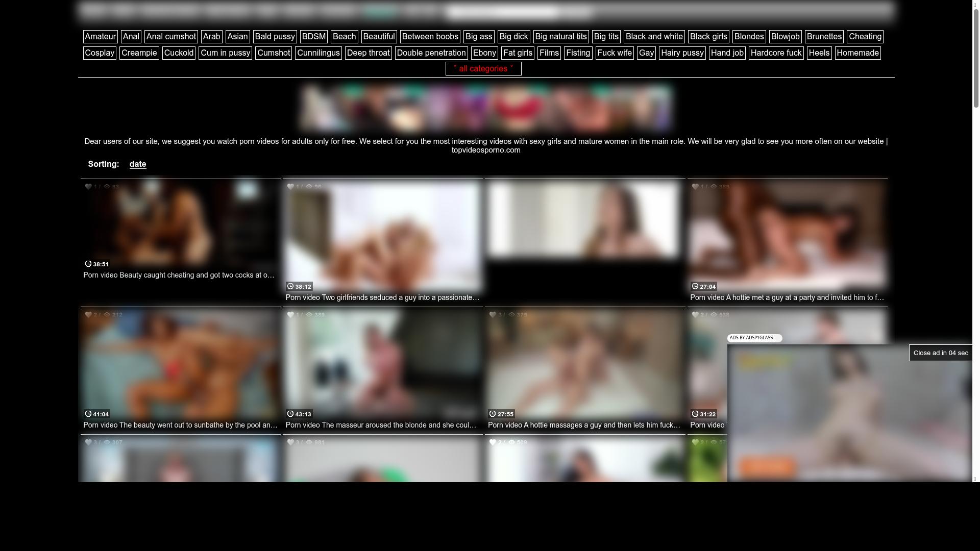Image resolution: width=980 pixels, height=551 pixels.
Task: Toggle the like heart on the 38:12 video
Action: click(x=290, y=187)
